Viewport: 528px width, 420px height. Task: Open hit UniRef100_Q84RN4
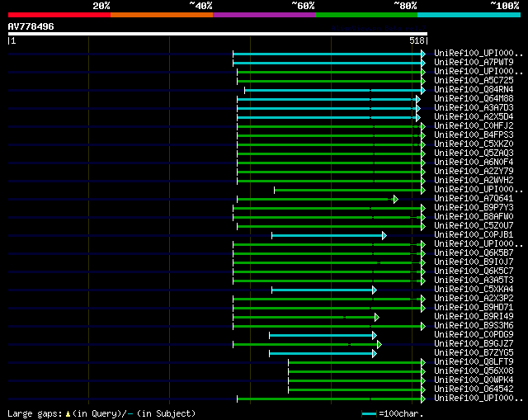point(474,90)
